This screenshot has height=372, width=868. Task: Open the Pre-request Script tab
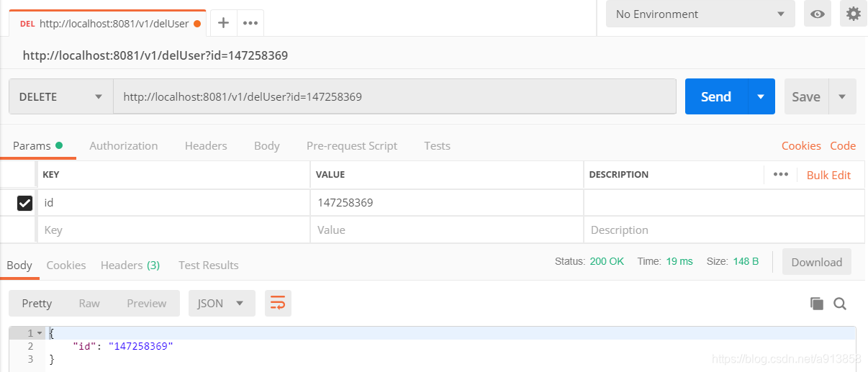(x=352, y=145)
